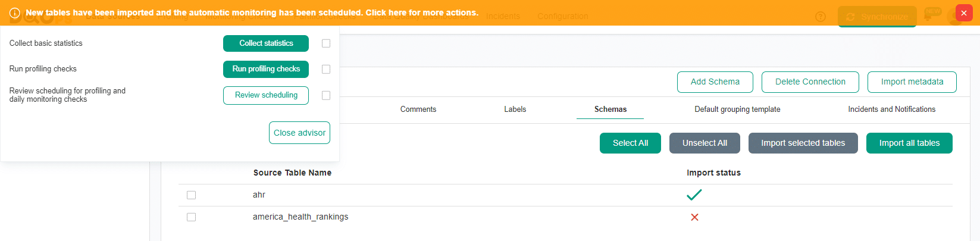980x241 pixels.
Task: Open the Labels tab
Action: click(515, 109)
